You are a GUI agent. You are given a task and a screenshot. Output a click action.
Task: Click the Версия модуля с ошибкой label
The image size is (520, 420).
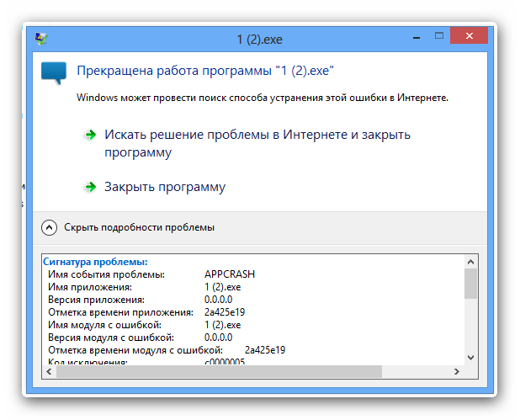(x=111, y=338)
